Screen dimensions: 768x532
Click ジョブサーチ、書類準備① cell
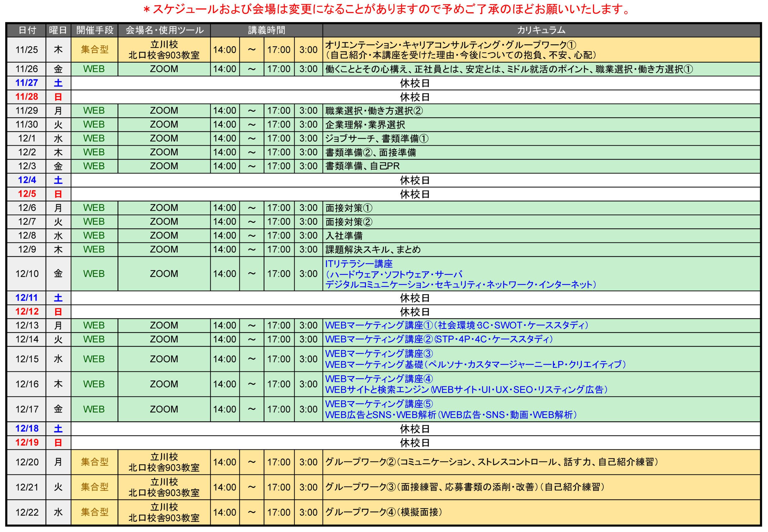point(541,138)
